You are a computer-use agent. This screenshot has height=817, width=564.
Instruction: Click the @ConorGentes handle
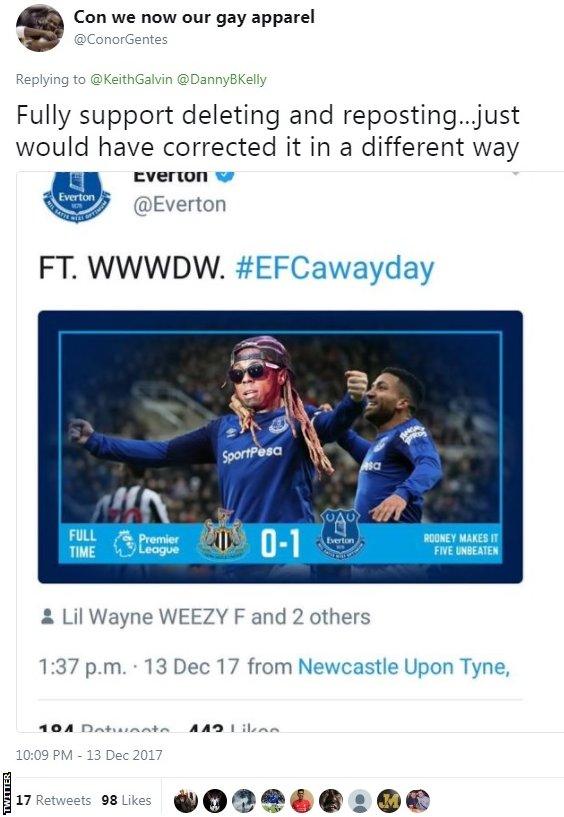coord(120,40)
